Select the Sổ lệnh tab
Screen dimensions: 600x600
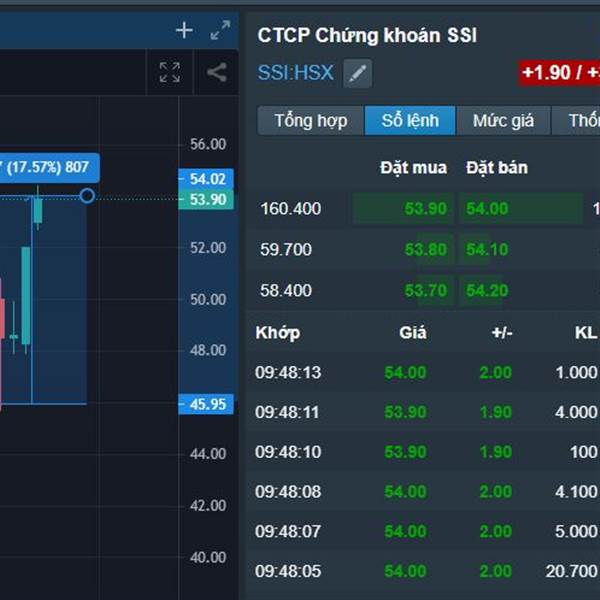tap(410, 121)
